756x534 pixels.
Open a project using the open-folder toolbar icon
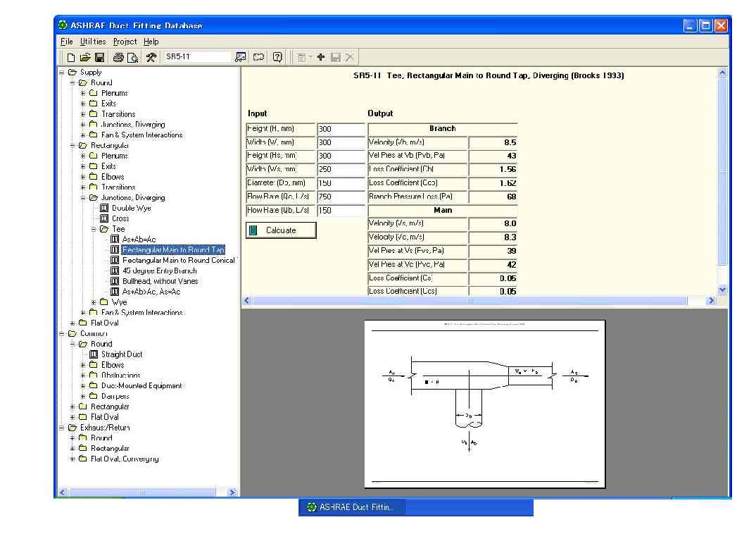point(85,57)
